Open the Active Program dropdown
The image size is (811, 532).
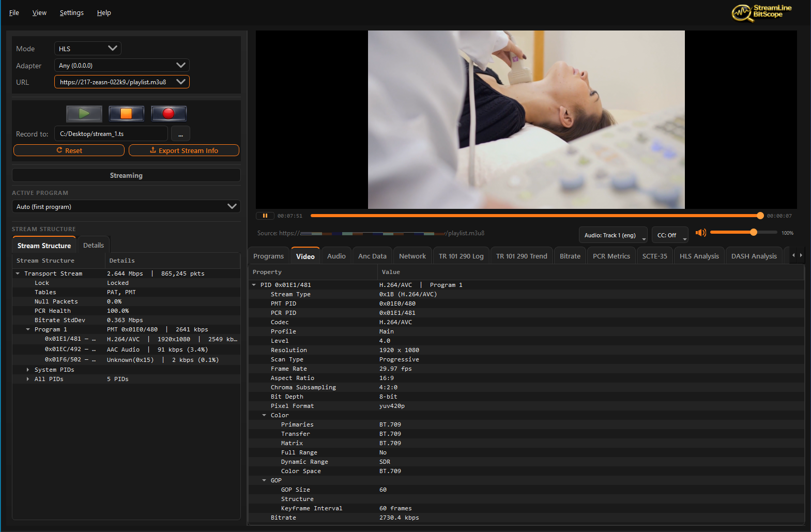pos(126,206)
